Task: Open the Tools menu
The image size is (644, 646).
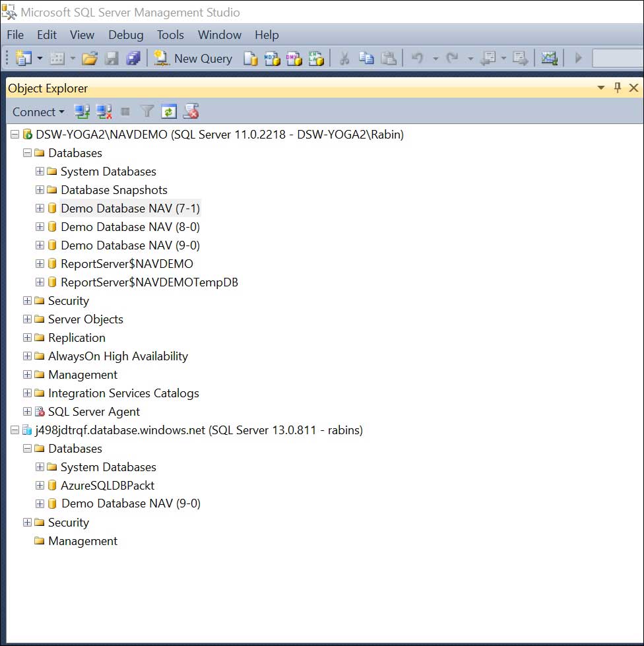Action: pyautogui.click(x=170, y=35)
